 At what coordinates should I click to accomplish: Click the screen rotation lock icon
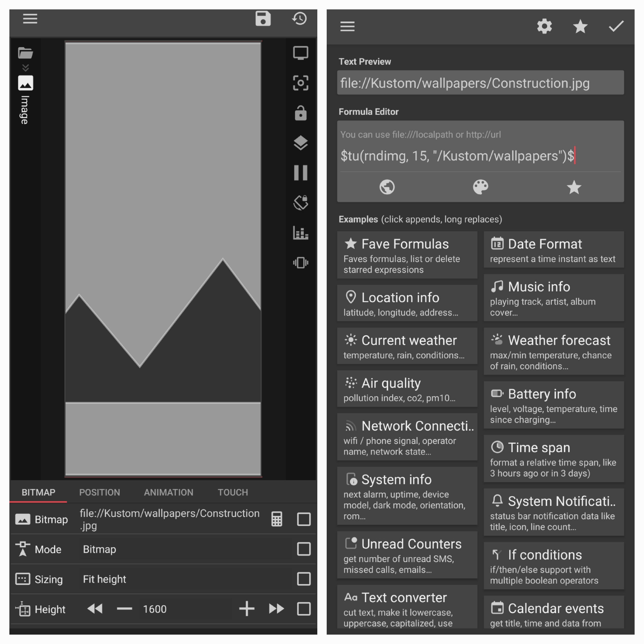[300, 203]
